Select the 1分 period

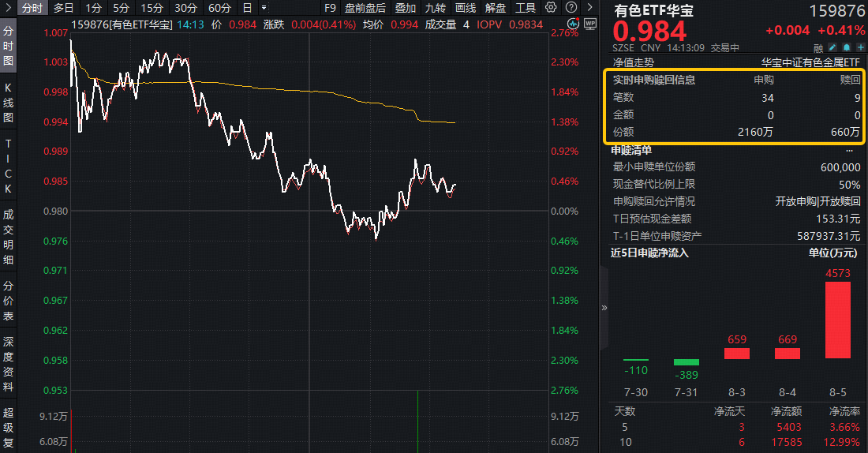[x=94, y=8]
